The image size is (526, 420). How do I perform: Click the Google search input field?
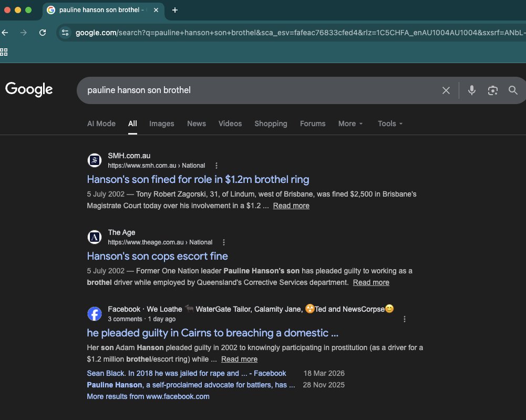[x=262, y=90]
